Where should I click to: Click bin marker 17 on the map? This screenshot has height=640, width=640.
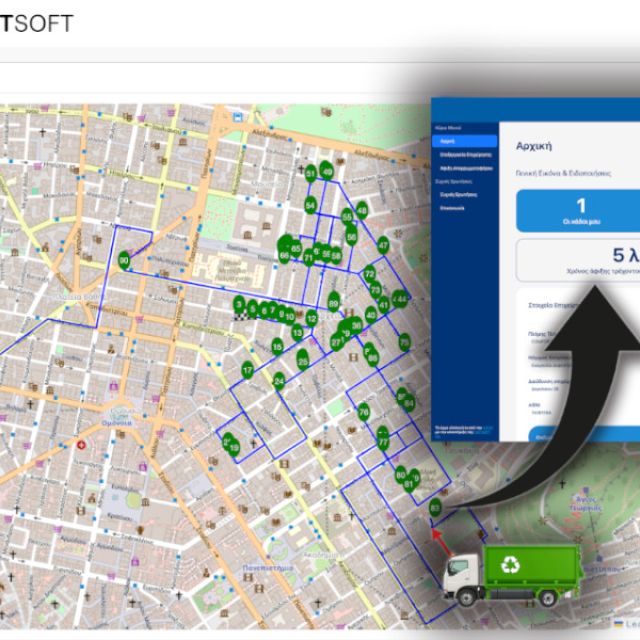point(247,371)
